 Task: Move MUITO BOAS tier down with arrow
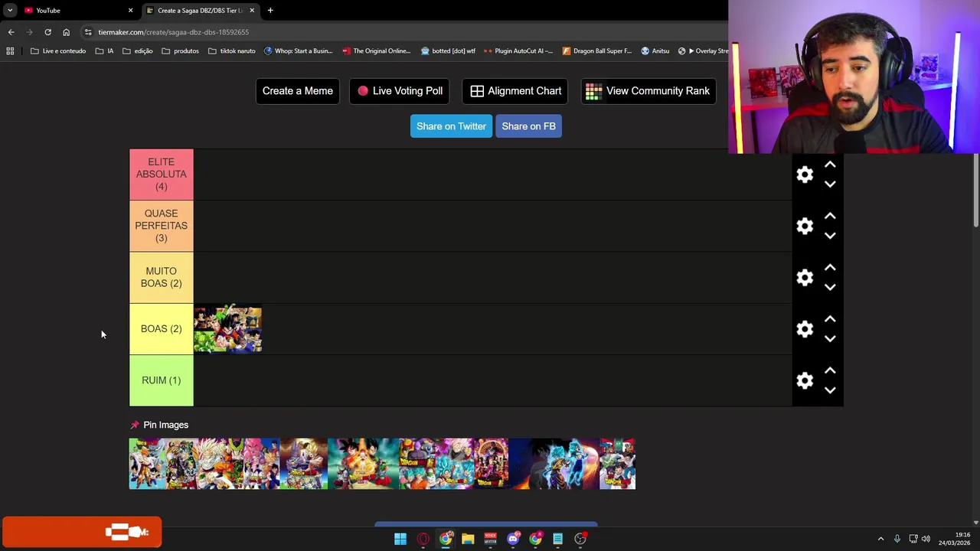[830, 287]
